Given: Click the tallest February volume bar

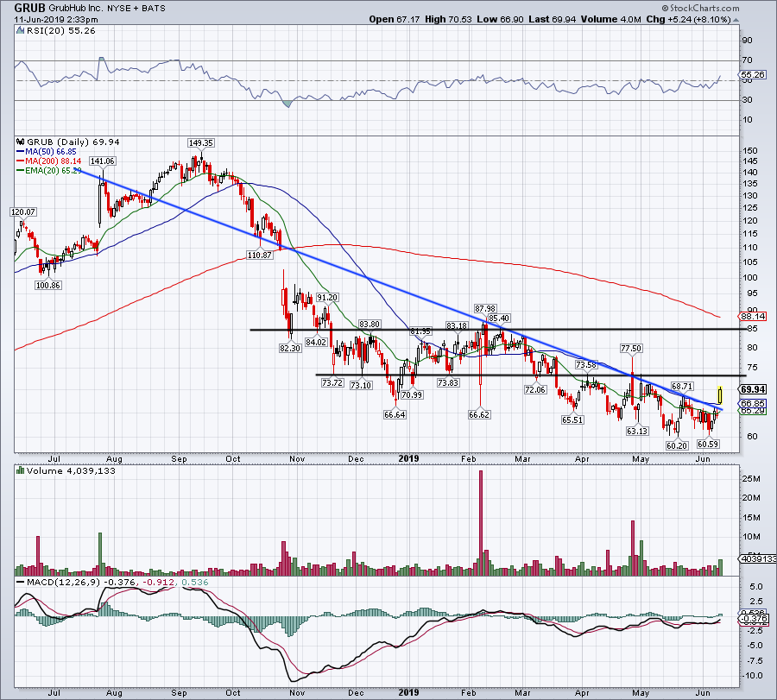Looking at the screenshot, I should pyautogui.click(x=481, y=523).
